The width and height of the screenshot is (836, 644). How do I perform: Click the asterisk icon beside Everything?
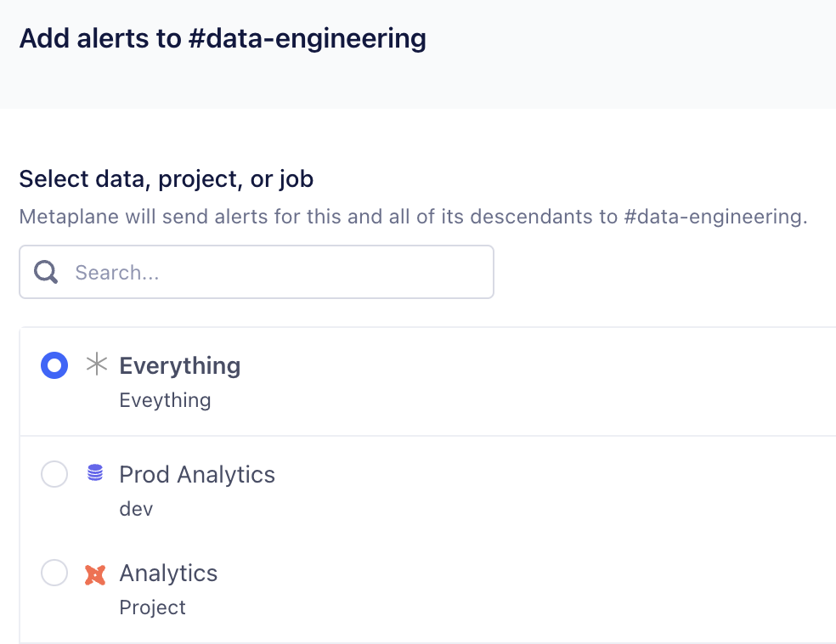[96, 365]
